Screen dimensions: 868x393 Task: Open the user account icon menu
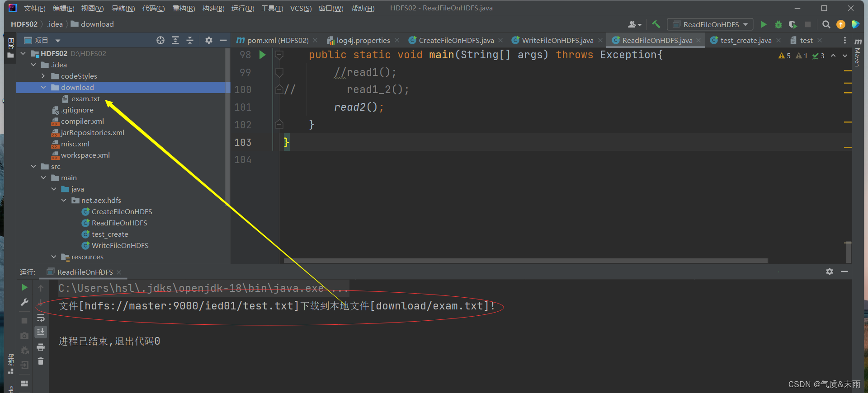635,24
